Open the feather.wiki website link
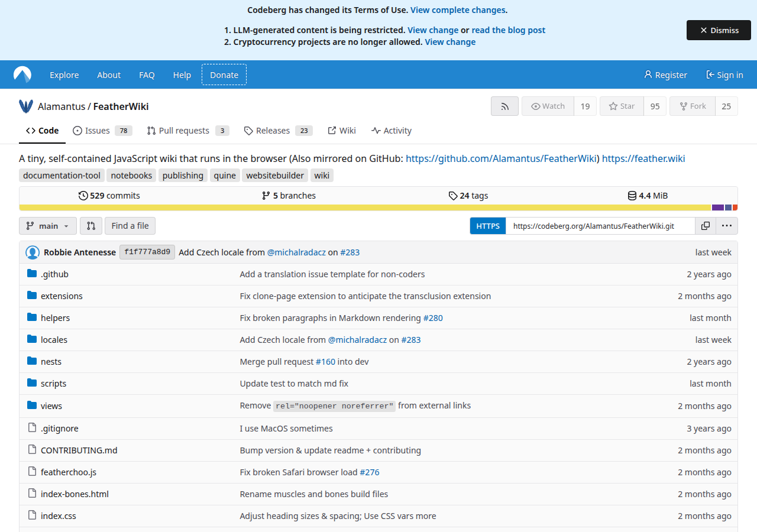Viewport: 757px width, 532px height. (x=643, y=158)
